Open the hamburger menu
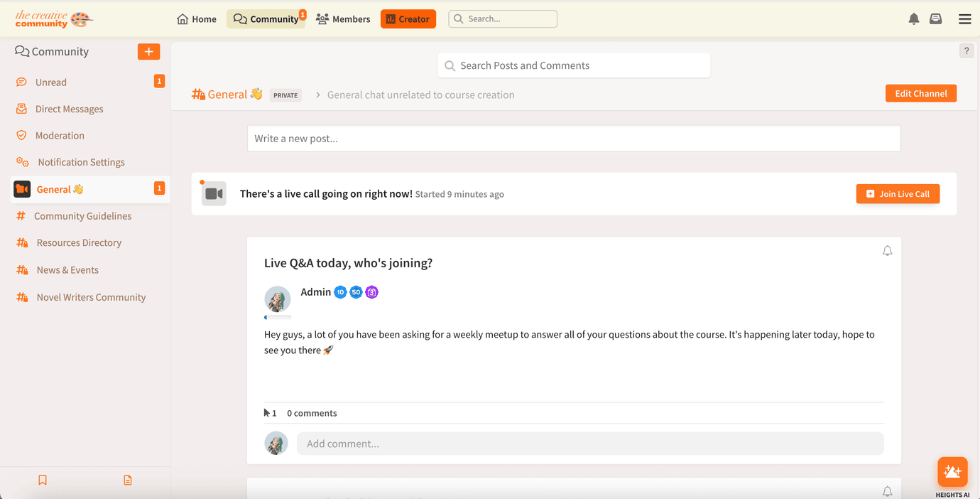 (964, 19)
